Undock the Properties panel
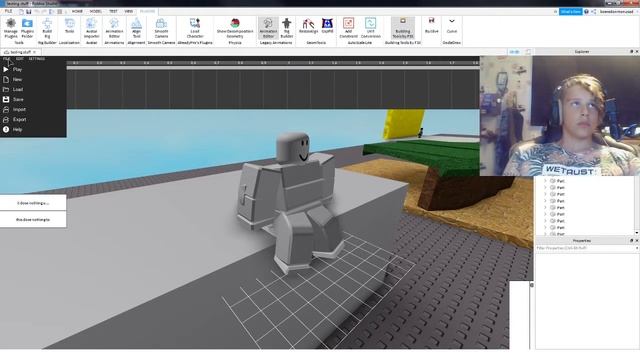Screen dimensions: 640x360 pyautogui.click(x=631, y=241)
